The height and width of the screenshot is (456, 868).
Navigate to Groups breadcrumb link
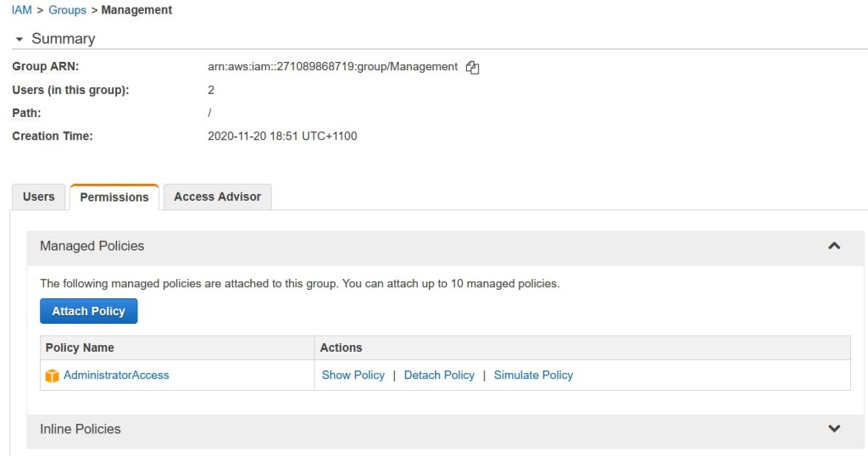point(67,10)
